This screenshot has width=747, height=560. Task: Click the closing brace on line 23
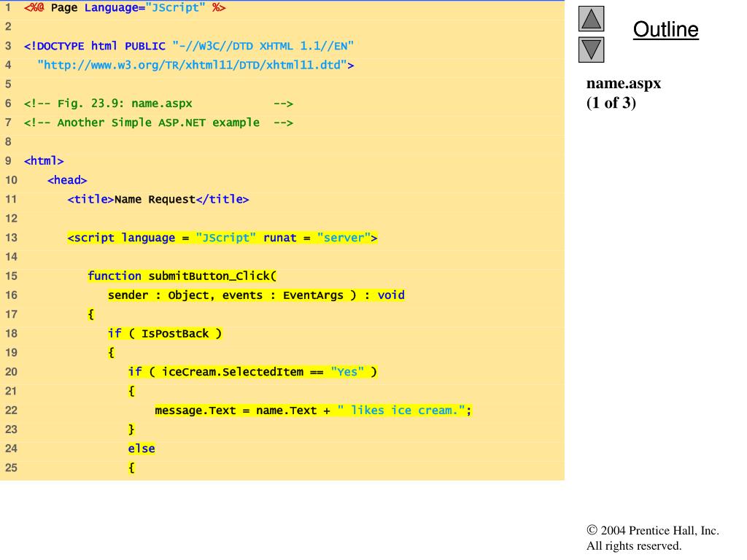click(x=131, y=429)
